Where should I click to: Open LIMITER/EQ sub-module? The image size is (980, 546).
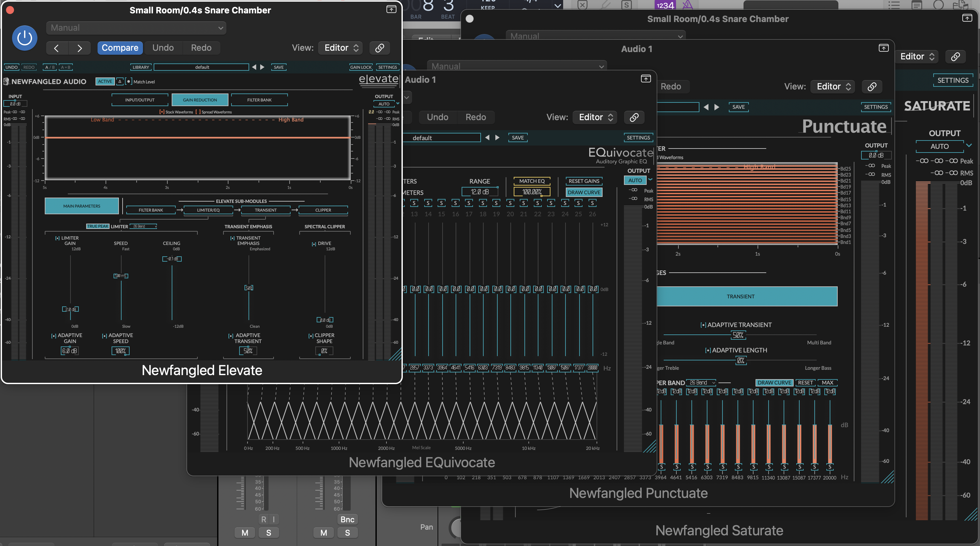[208, 210]
